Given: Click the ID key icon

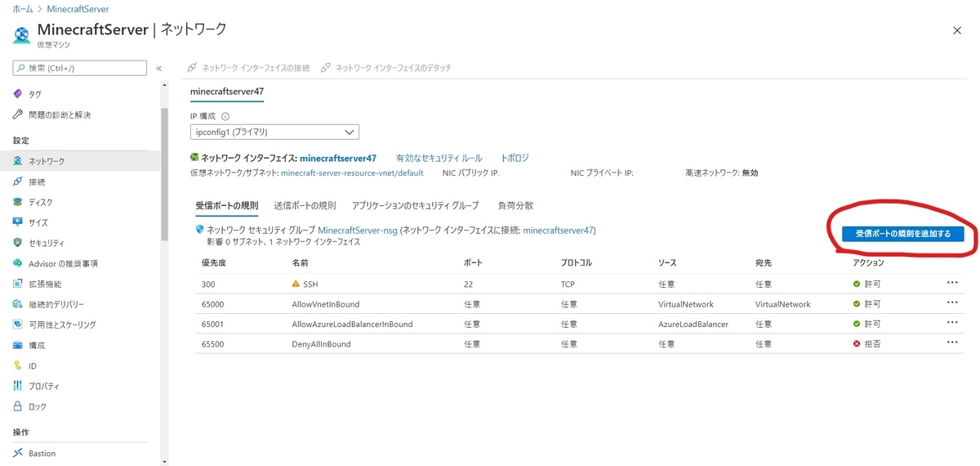Looking at the screenshot, I should (x=18, y=365).
